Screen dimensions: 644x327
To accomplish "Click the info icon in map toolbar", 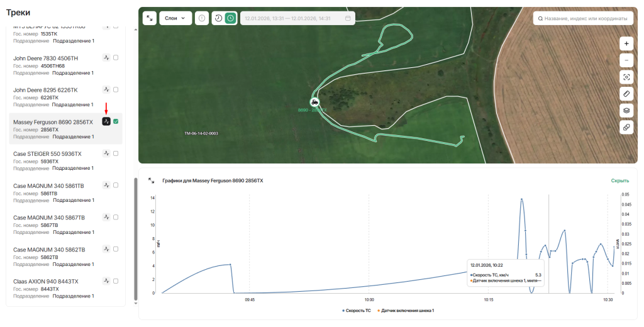I will click(201, 18).
